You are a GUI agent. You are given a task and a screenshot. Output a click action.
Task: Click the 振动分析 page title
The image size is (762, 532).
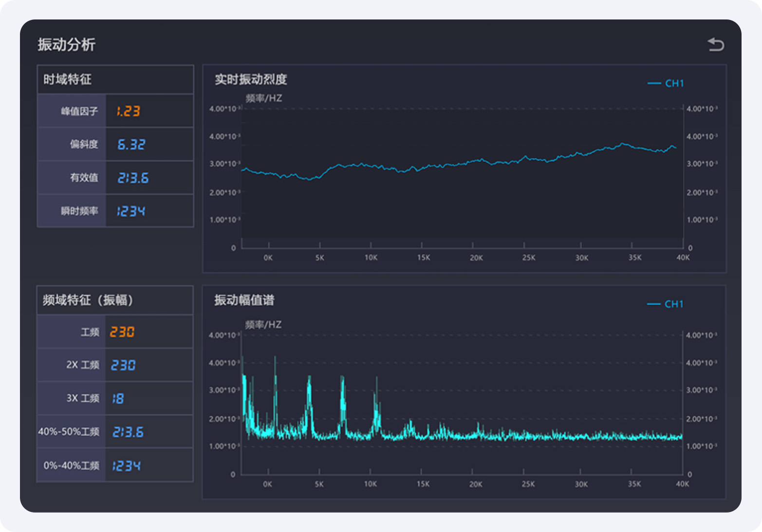[67, 44]
